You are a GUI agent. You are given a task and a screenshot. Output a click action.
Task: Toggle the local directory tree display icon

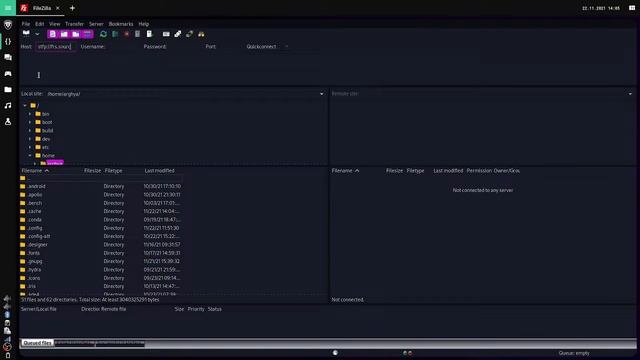64,34
